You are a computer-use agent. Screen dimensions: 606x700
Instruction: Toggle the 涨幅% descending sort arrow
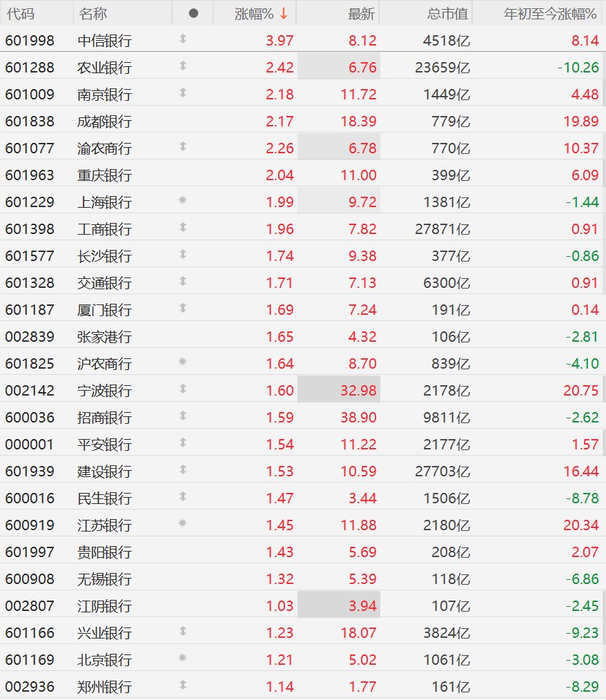point(284,14)
